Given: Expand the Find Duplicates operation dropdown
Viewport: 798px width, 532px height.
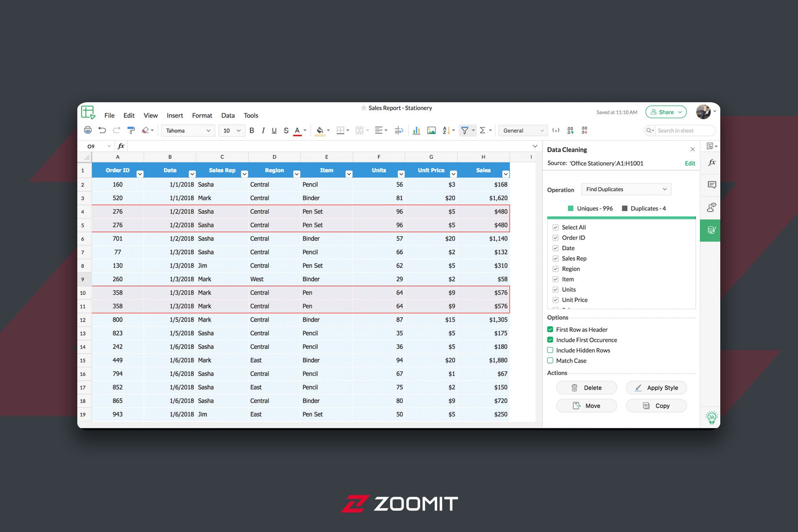Looking at the screenshot, I should click(x=626, y=190).
